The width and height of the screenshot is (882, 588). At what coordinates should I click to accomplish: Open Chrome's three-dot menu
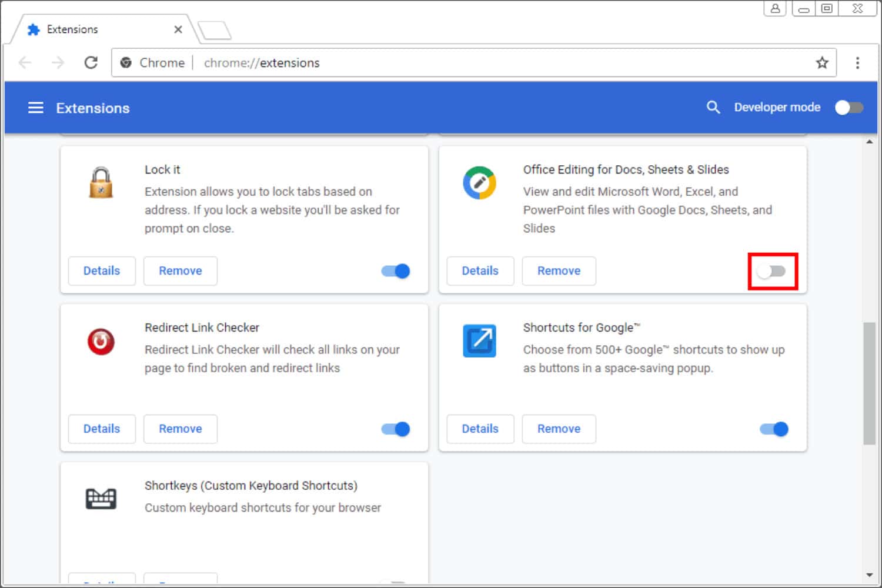click(857, 62)
